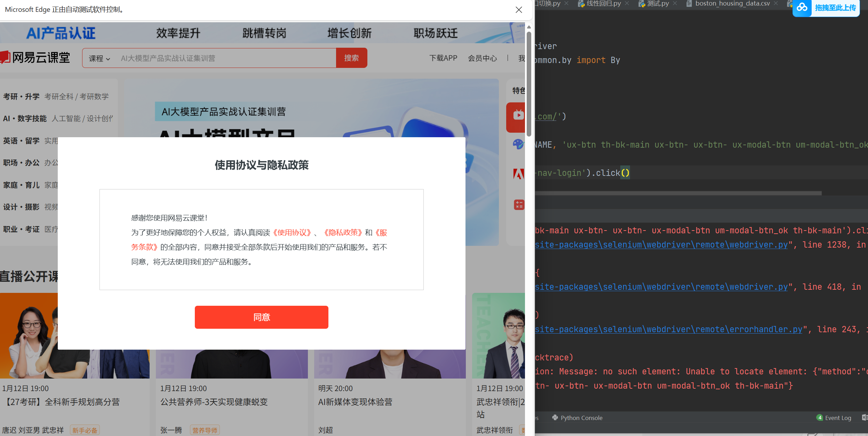Viewport: 868px width, 436px height.
Task: Close the boston_housing_data.csv tab
Action: coord(776,3)
